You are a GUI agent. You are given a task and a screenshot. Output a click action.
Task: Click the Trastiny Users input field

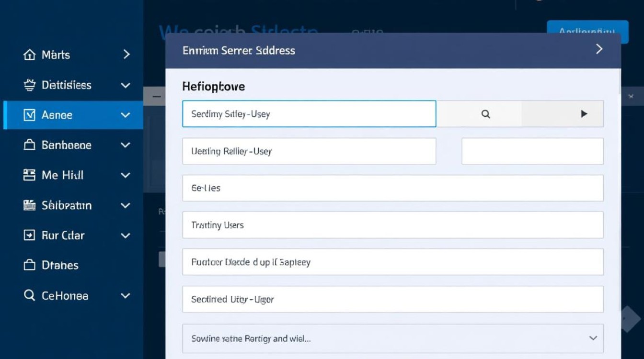(x=392, y=225)
